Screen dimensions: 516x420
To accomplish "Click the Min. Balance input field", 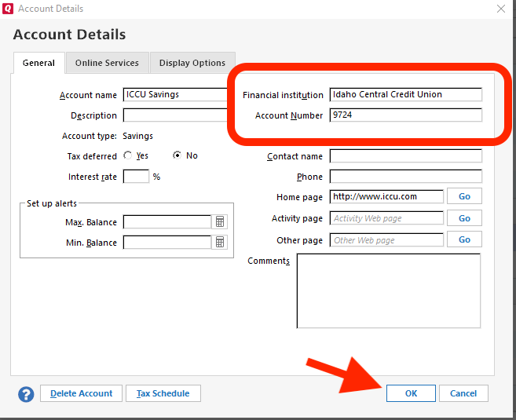I will 167,243.
